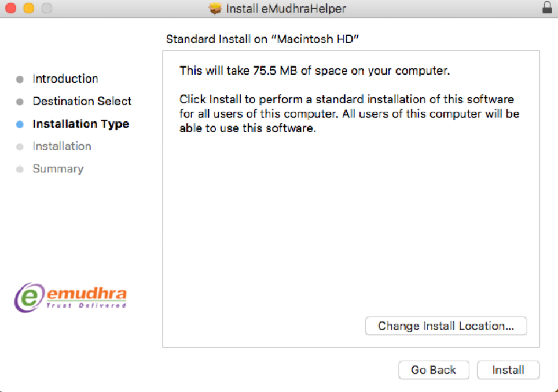Click the blue bullet beside Installation Type
Screen dimensions: 558x392
coord(20,124)
